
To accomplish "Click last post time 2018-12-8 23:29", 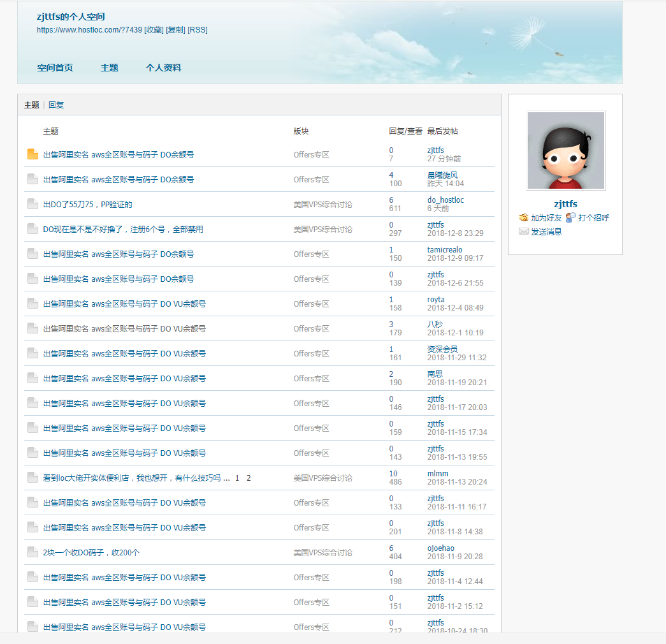I will click(x=455, y=233).
